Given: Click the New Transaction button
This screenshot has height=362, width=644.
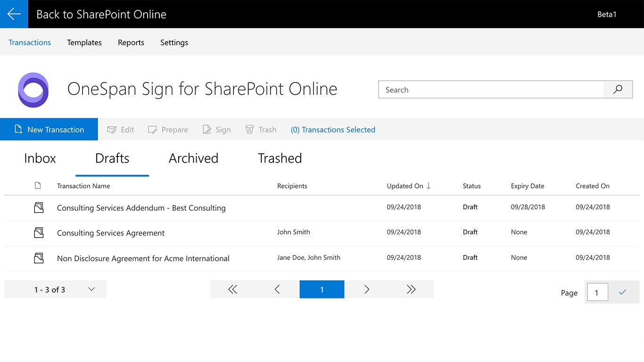Looking at the screenshot, I should pos(49,130).
